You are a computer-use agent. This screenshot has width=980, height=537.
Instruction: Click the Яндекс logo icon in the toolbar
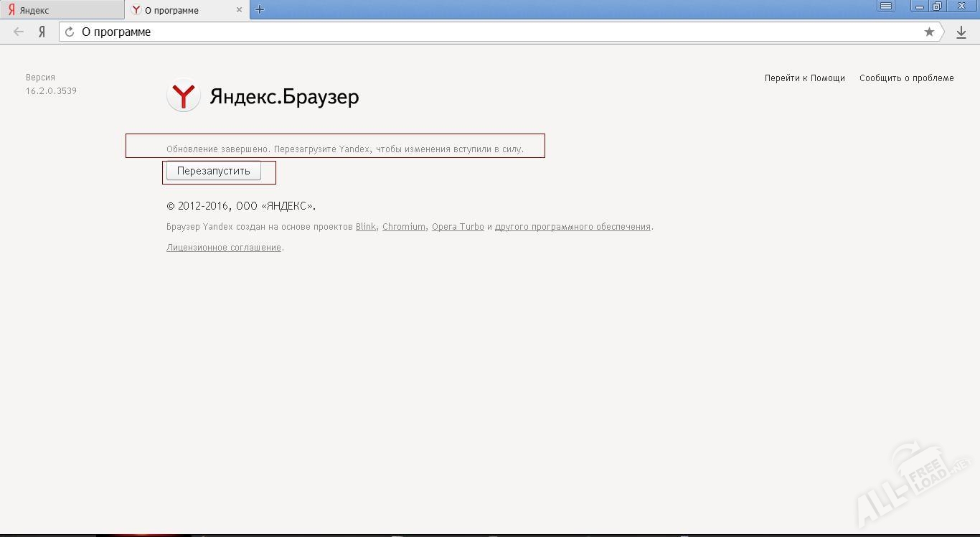(x=41, y=32)
